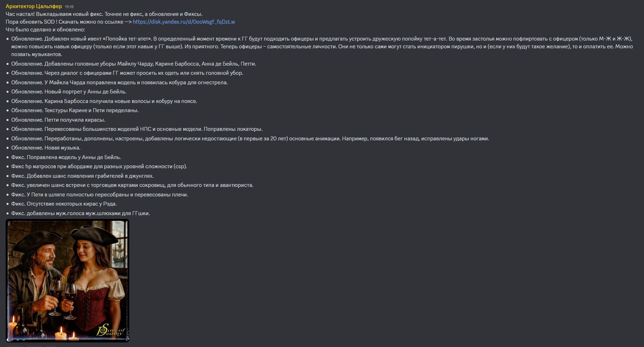The image size is (644, 347).
Task: Click the line about грабителей в джунглях
Action: click(83, 176)
